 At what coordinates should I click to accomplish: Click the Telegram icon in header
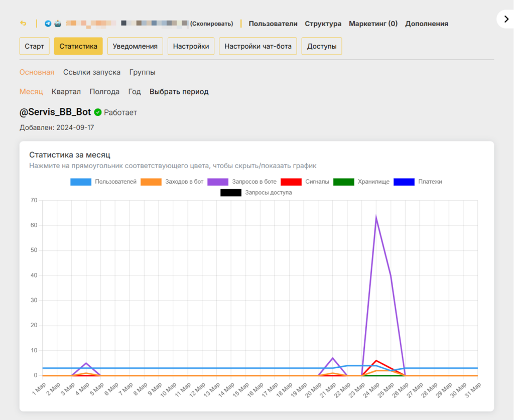(48, 24)
